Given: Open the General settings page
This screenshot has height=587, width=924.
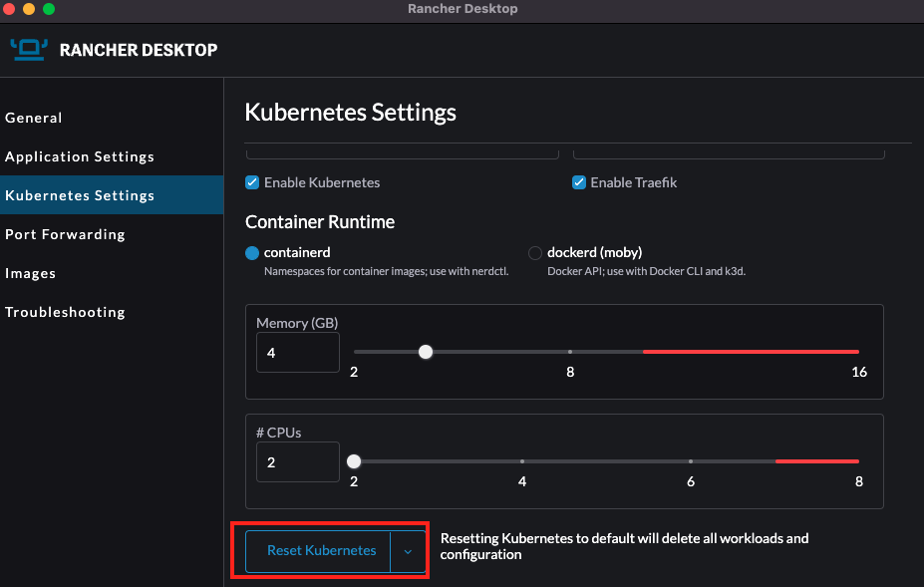Looking at the screenshot, I should tap(34, 118).
